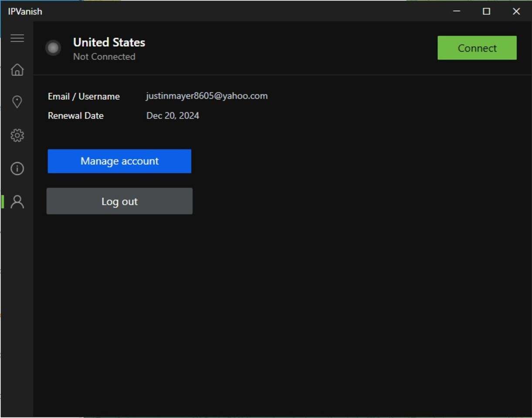Maximize the IPVanish window
This screenshot has width=532, height=418.
(486, 11)
